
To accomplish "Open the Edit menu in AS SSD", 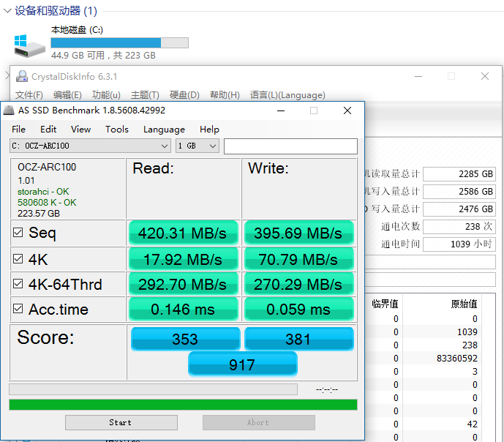I will (x=48, y=130).
